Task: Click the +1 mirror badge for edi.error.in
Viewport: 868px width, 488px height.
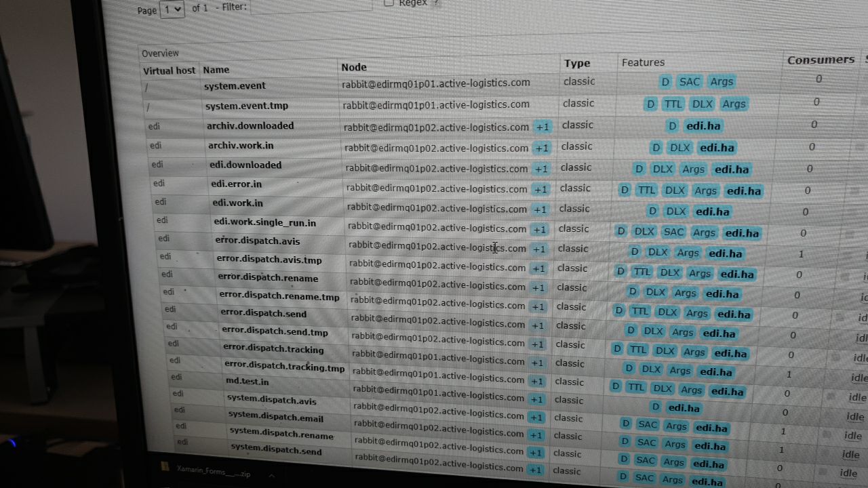Action: pyautogui.click(x=540, y=190)
